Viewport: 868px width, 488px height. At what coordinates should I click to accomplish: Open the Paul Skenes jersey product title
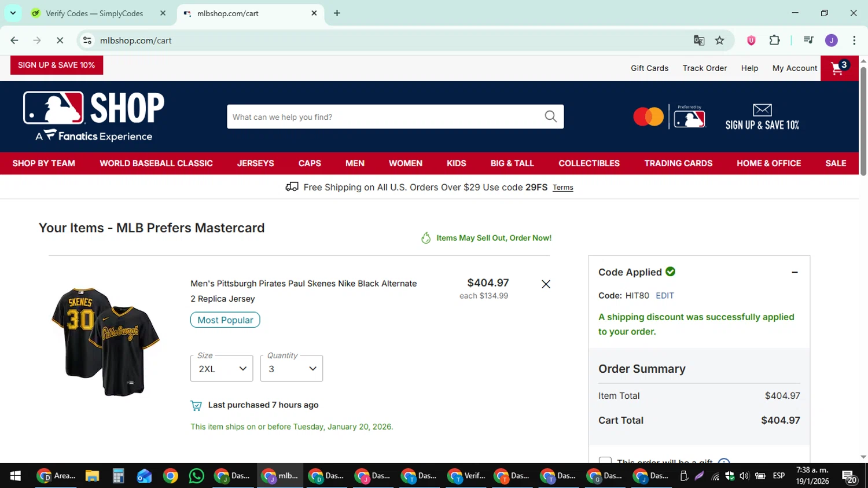click(x=304, y=291)
